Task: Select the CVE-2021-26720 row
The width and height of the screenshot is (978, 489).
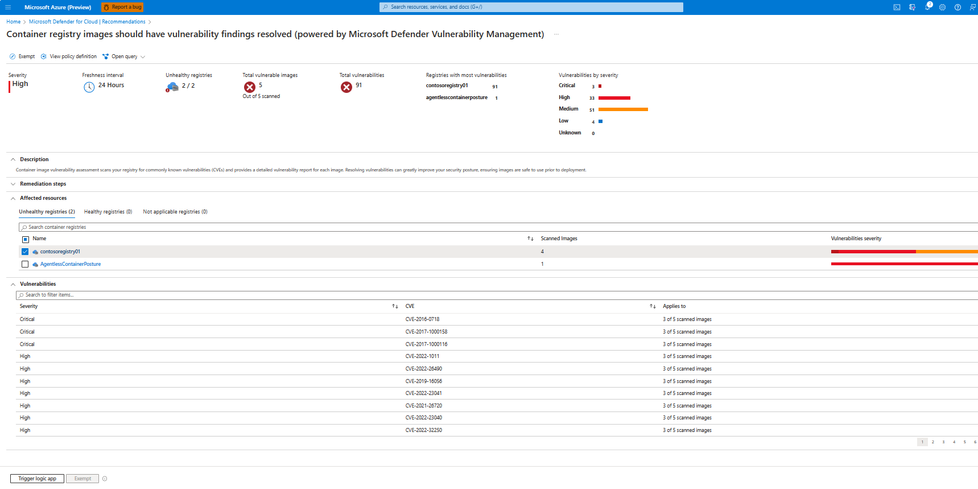Action: point(498,405)
